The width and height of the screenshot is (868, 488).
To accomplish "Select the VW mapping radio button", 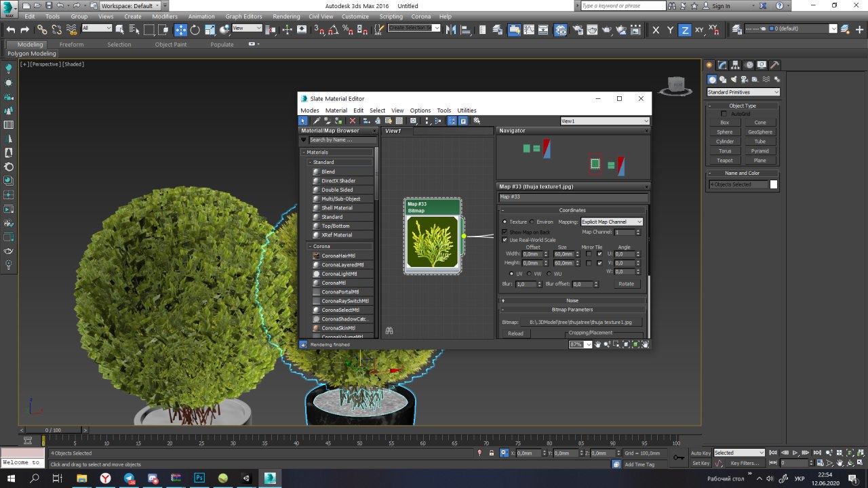I will pyautogui.click(x=529, y=274).
